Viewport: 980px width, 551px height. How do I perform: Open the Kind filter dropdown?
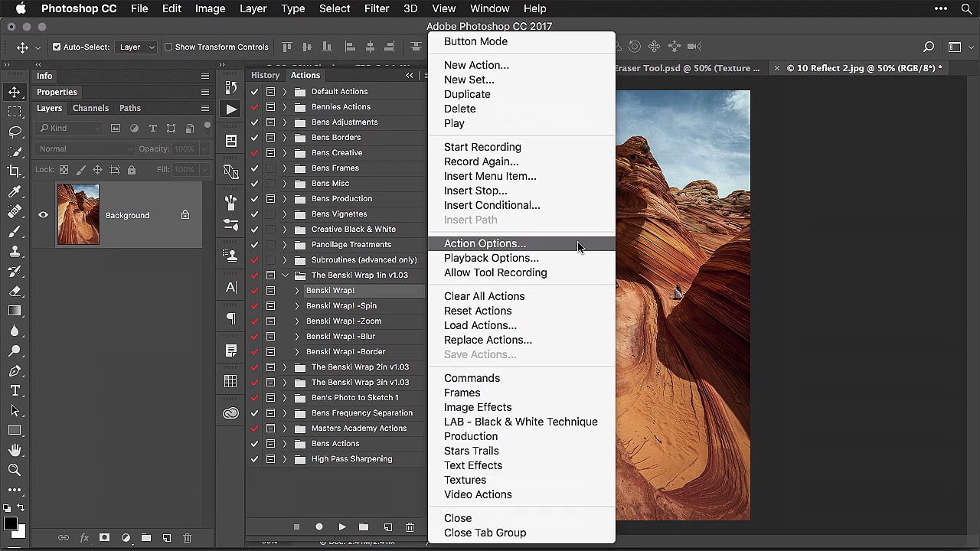tap(69, 128)
